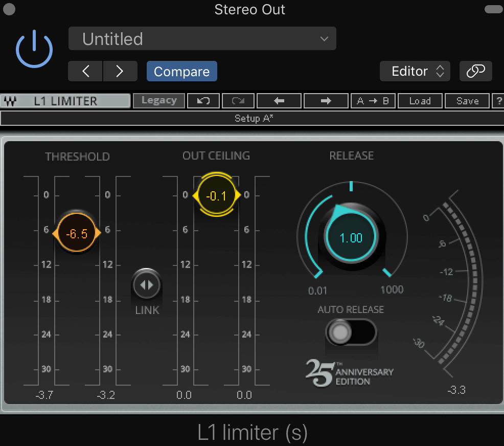
Task: Copy setup A to B
Action: (373, 101)
